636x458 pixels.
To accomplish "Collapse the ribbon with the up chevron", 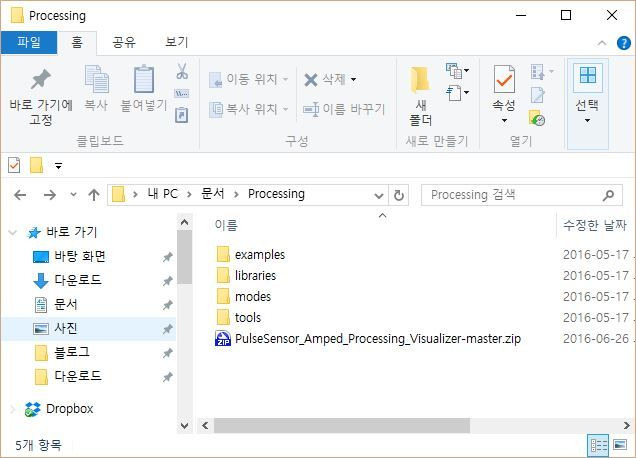I will pyautogui.click(x=602, y=43).
